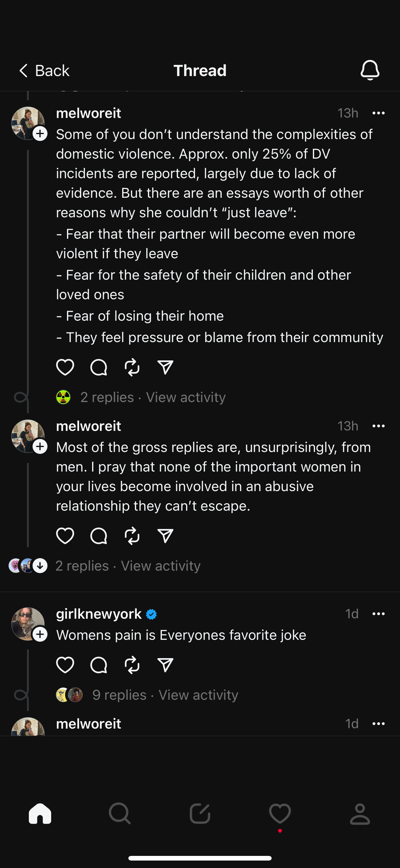The image size is (400, 868).
Task: Open comment reply on girlknewyork's post
Action: click(x=98, y=665)
